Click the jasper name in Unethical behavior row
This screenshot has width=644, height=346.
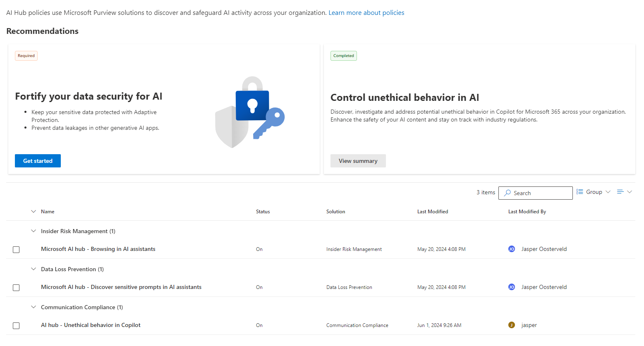click(x=529, y=325)
